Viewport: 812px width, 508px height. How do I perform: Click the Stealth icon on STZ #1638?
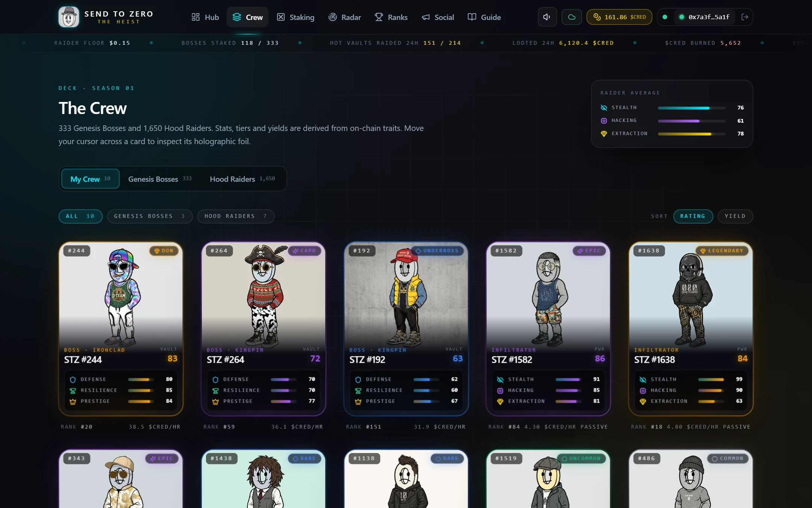click(643, 380)
